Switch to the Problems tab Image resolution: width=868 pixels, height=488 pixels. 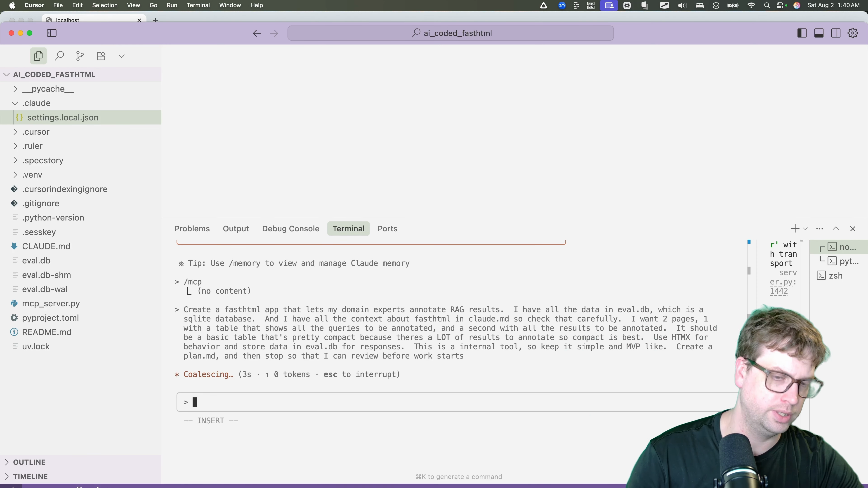pyautogui.click(x=192, y=229)
